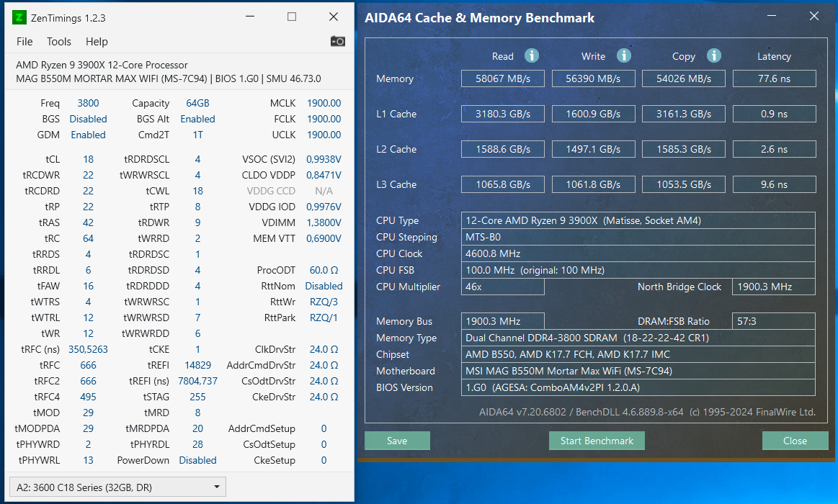Viewport: 838px width, 504px height.
Task: Click the BGS value Disabled
Action: [x=88, y=119]
